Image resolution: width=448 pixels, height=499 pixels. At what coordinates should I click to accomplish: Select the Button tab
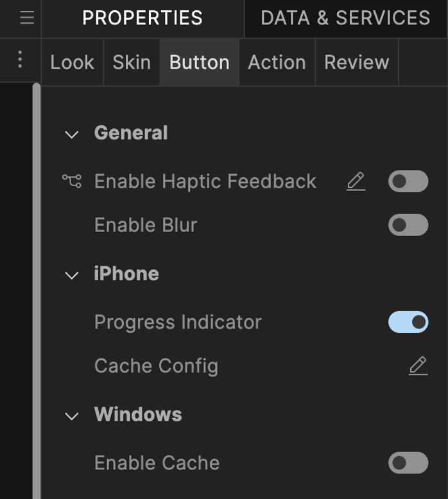click(199, 62)
